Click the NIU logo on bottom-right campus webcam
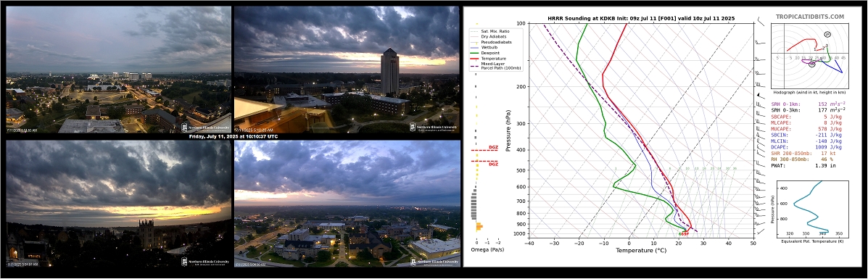The width and height of the screenshot is (868, 279). [x=434, y=262]
